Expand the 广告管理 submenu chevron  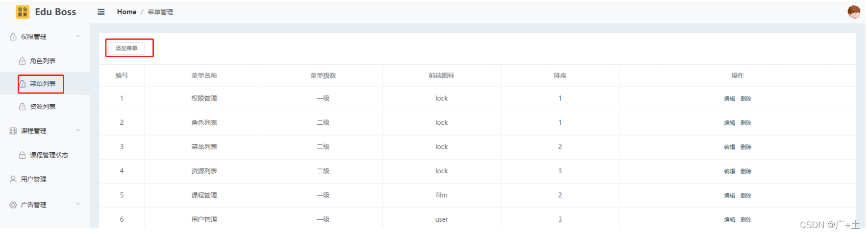78,204
